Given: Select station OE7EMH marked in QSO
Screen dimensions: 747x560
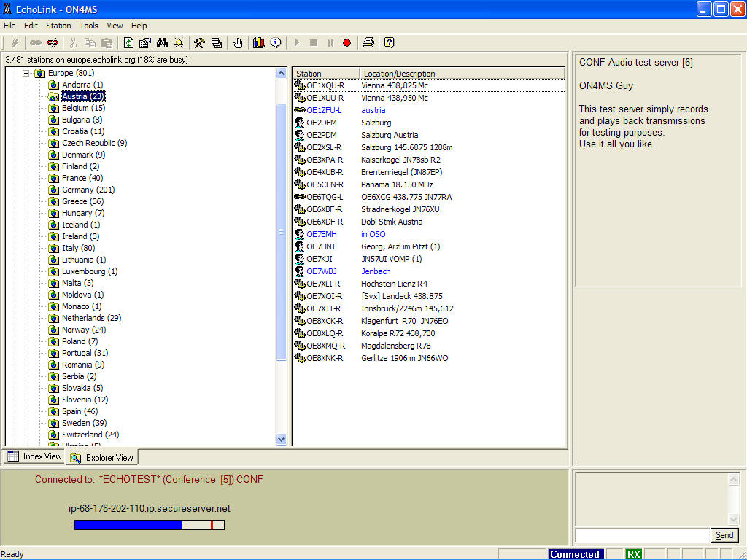Looking at the screenshot, I should [x=322, y=234].
